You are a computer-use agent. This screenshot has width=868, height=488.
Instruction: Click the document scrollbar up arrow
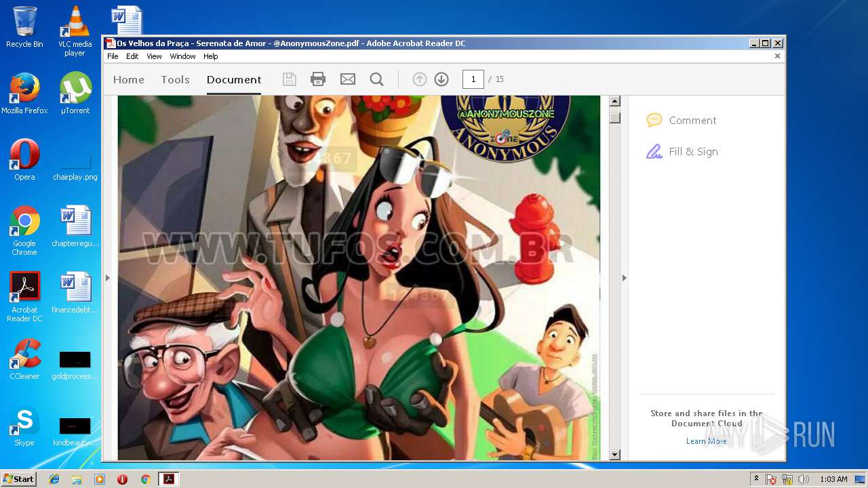(615, 101)
